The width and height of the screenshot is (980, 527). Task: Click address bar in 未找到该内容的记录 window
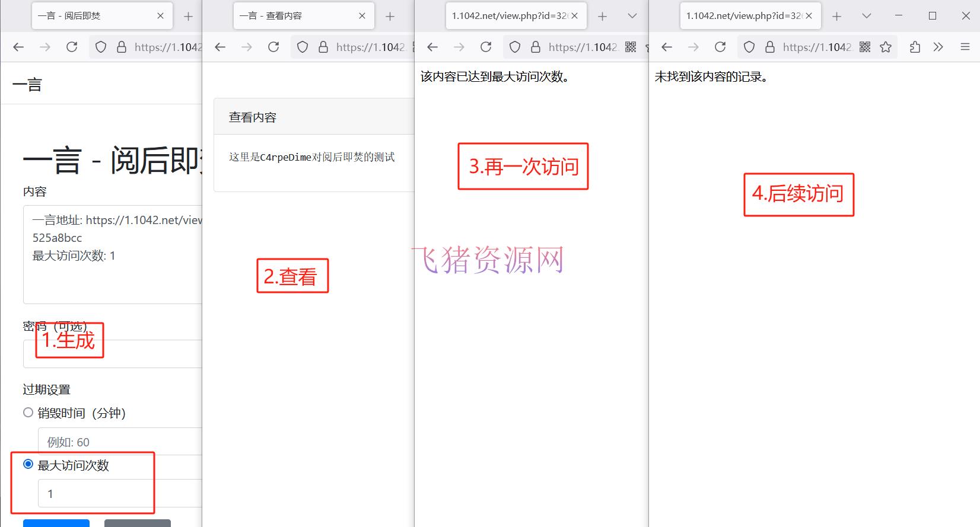(x=817, y=47)
